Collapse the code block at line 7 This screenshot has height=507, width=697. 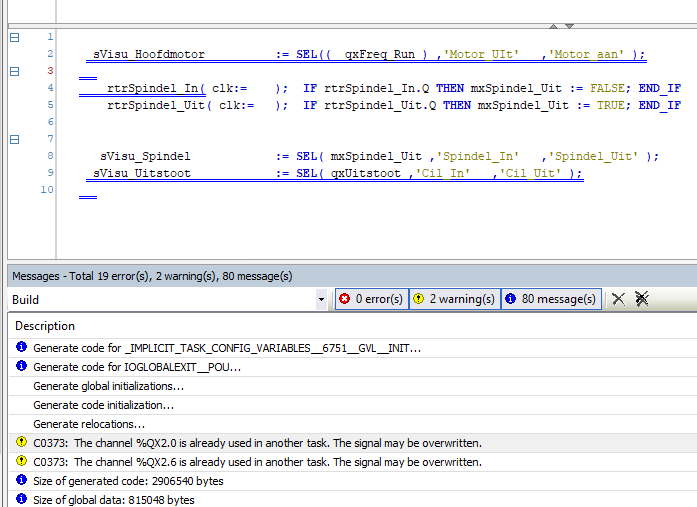pos(14,139)
